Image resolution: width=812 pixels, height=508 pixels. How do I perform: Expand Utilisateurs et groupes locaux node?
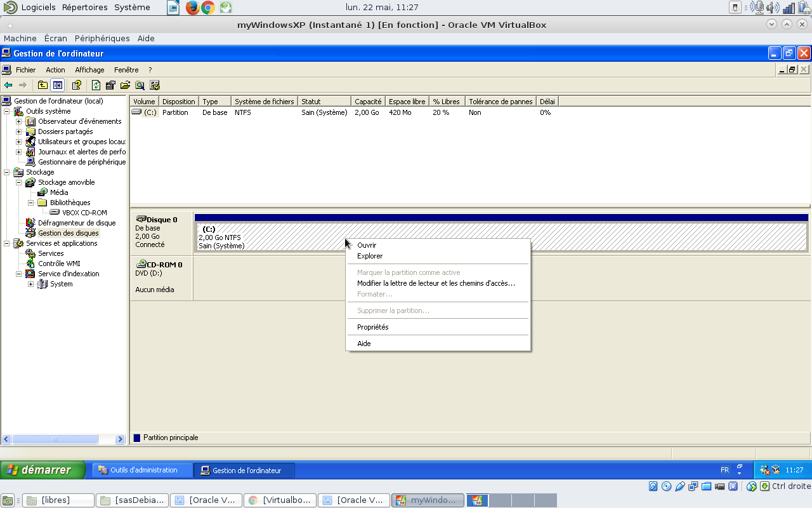(x=19, y=142)
